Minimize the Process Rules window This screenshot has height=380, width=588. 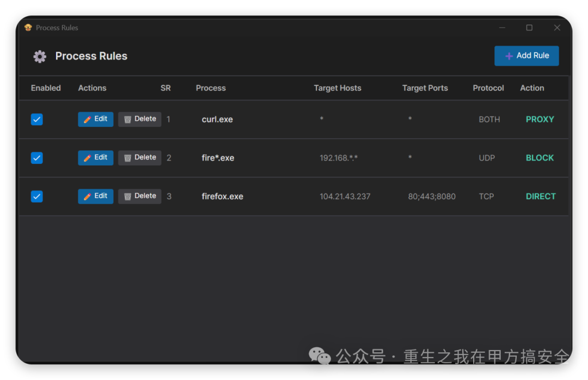(502, 28)
